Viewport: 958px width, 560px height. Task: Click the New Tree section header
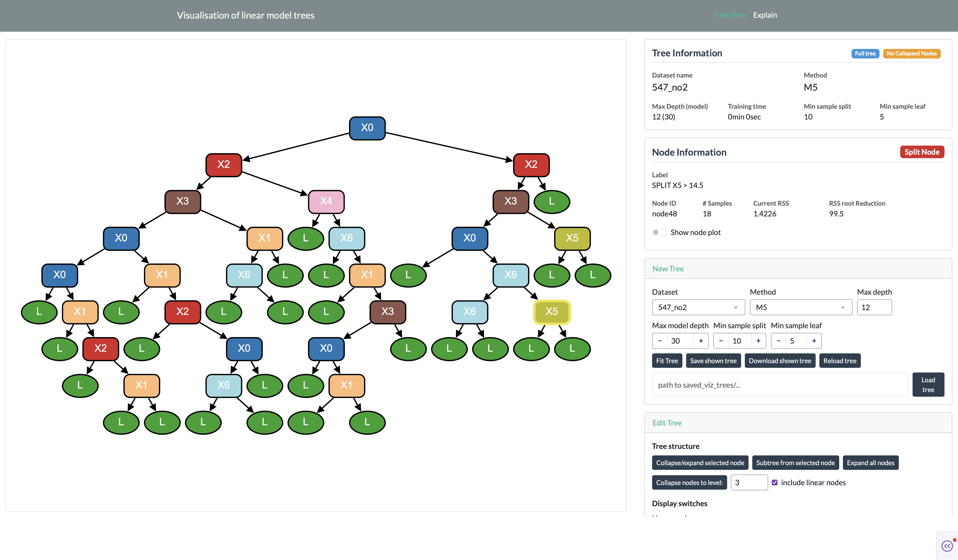click(x=668, y=269)
